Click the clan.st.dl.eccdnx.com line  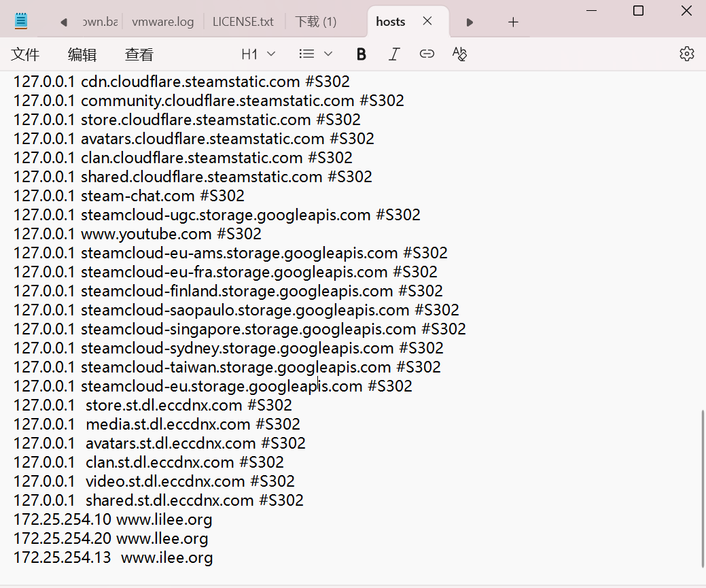coord(149,462)
